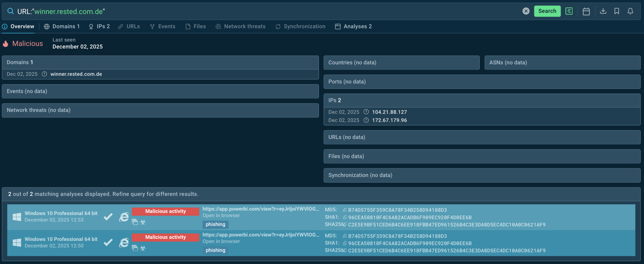Click the calendar date filter icon
Screen dimensions: 644x264
[586, 11]
